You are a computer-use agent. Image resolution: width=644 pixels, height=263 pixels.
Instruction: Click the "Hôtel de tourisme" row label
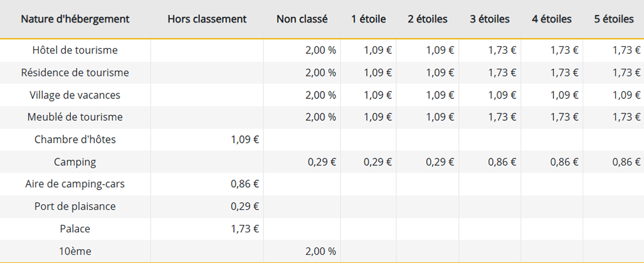[x=75, y=50]
